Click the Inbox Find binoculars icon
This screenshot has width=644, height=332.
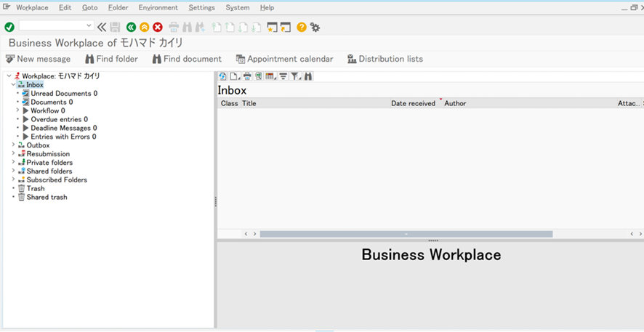click(x=308, y=76)
